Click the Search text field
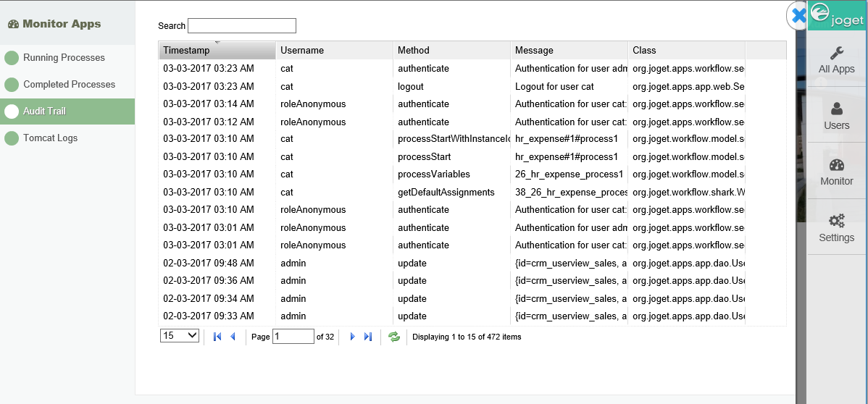The height and width of the screenshot is (404, 868). click(x=242, y=26)
